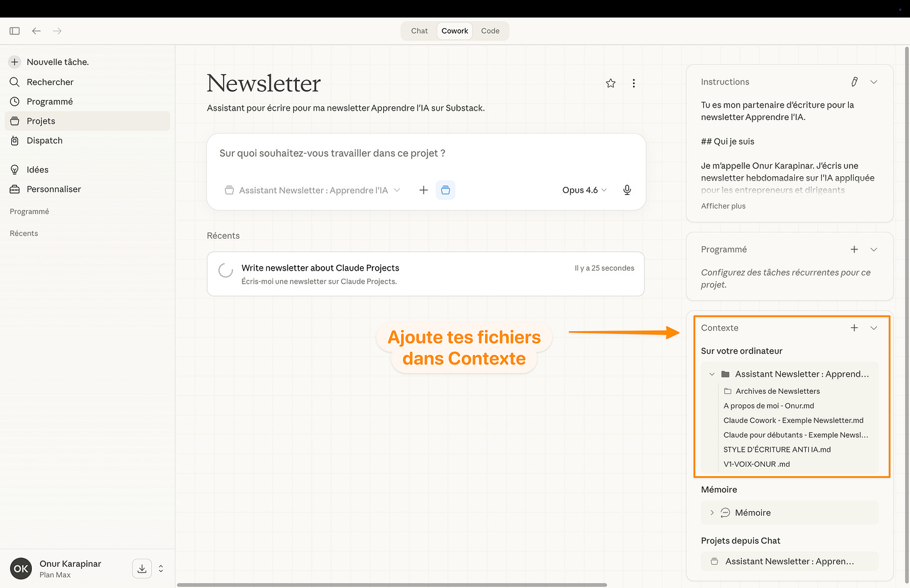Open the Opus 4.6 model selector
Screen dimensions: 910x588
coord(584,190)
